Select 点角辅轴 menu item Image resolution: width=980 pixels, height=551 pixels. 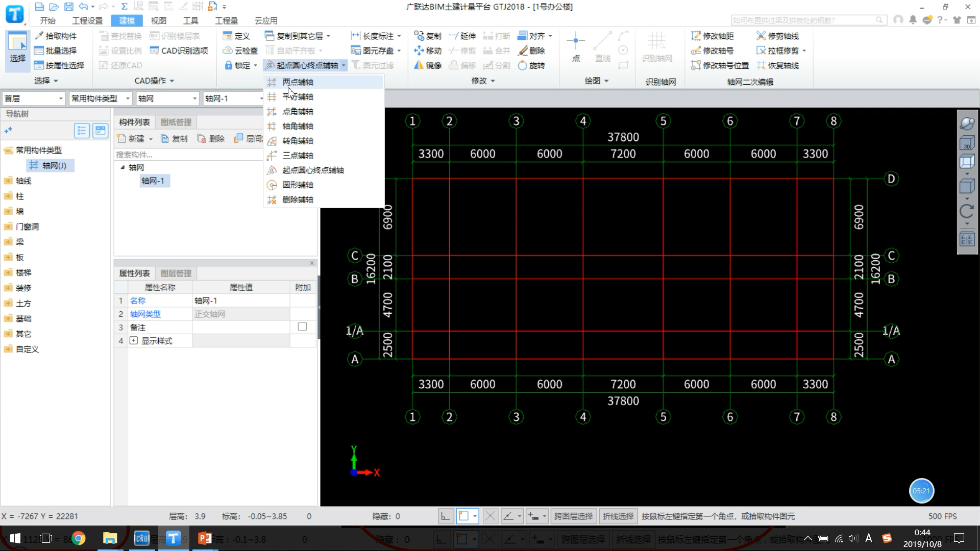(x=324, y=111)
